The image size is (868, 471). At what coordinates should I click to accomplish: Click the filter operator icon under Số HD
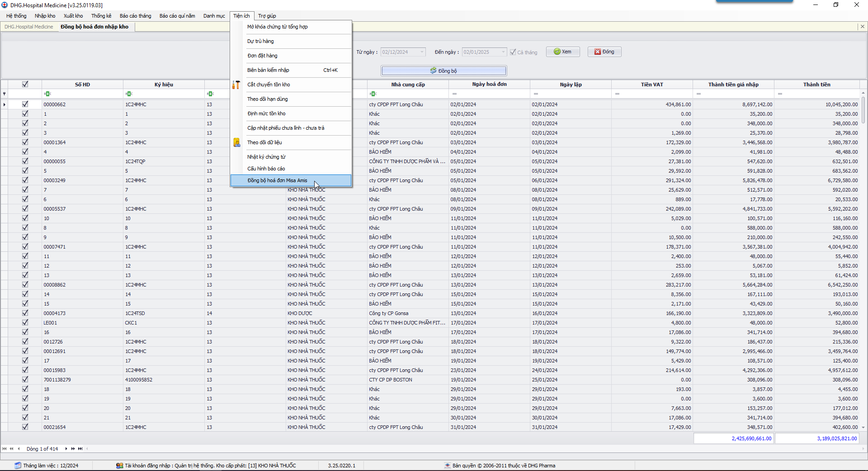(47, 94)
